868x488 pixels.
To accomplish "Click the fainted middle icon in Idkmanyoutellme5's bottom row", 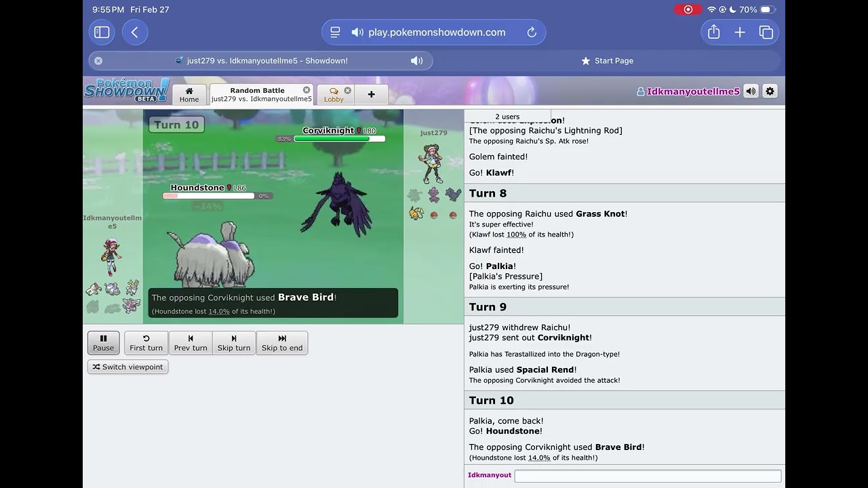I will click(113, 308).
